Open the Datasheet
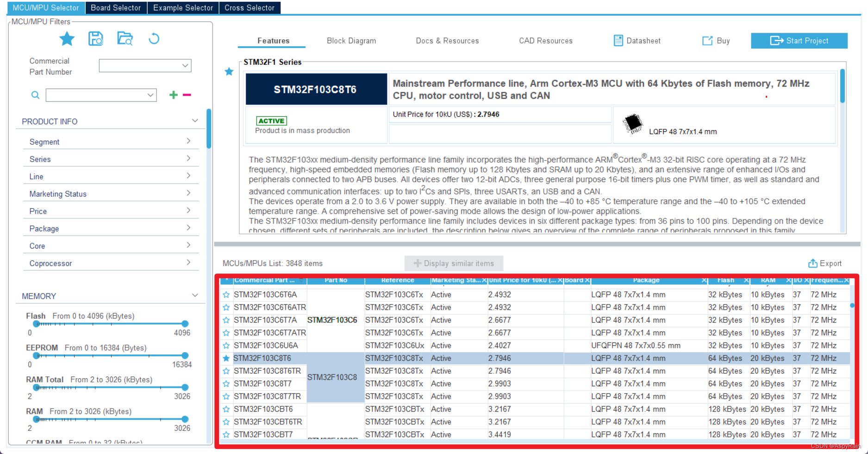Image resolution: width=868 pixels, height=454 pixels. point(637,41)
